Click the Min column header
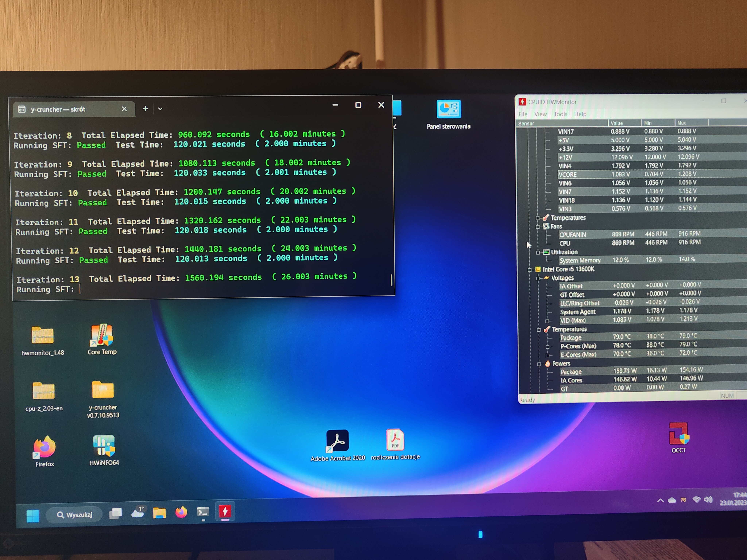The width and height of the screenshot is (747, 560). tap(658, 123)
